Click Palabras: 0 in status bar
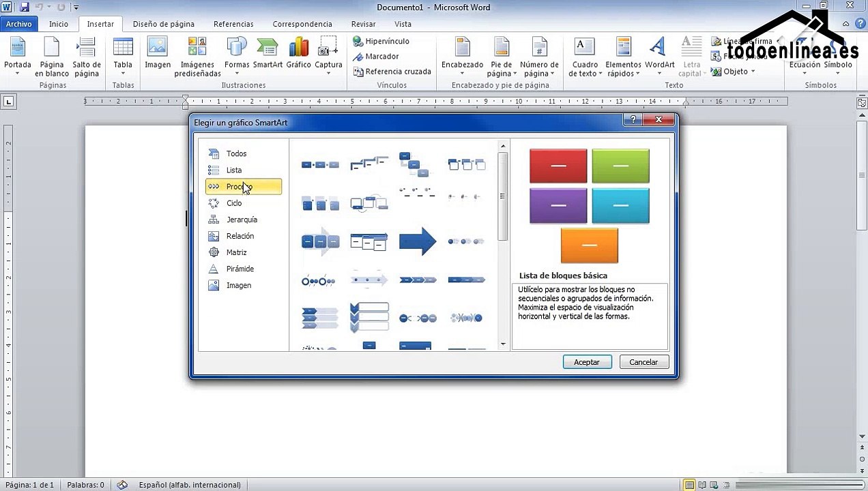 click(x=85, y=485)
